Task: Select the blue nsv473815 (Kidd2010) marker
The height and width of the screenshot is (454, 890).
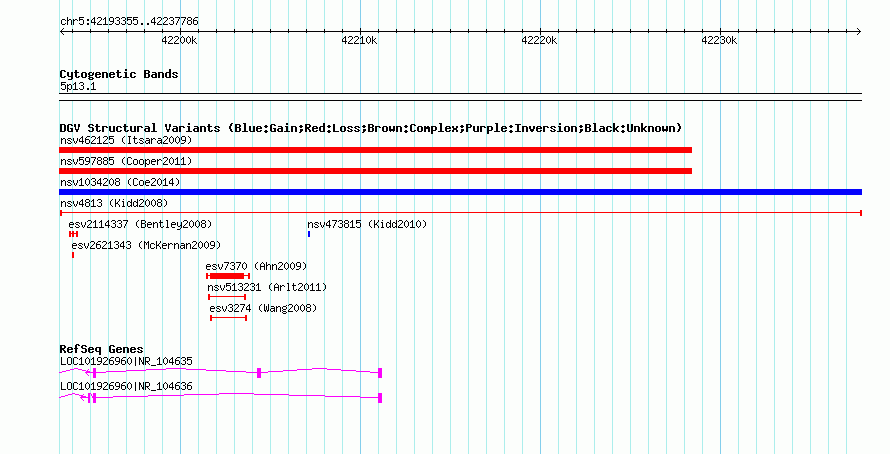Action: 309,234
